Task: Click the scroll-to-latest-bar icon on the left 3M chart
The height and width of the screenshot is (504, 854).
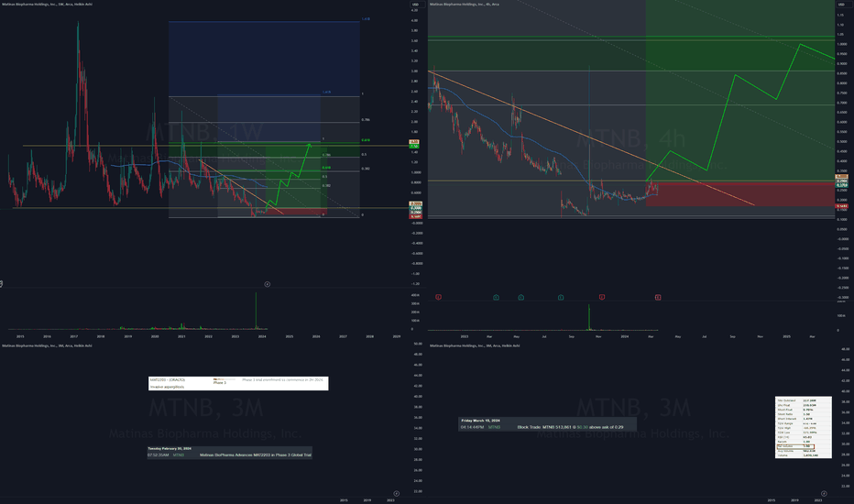Action: pos(396,494)
